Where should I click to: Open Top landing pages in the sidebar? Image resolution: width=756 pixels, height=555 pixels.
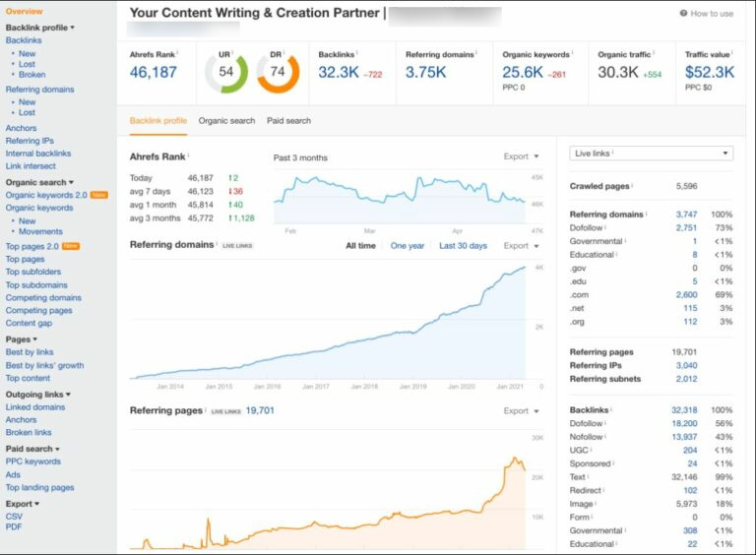point(39,487)
